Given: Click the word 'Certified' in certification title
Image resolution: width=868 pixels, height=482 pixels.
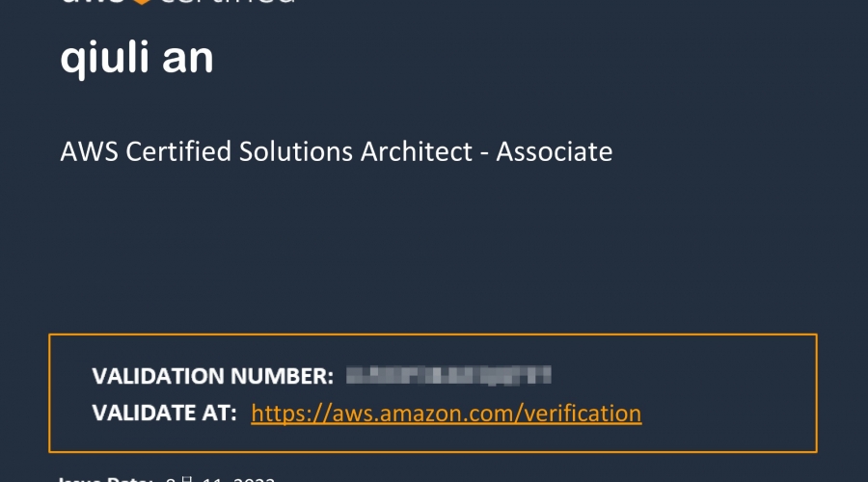Looking at the screenshot, I should [178, 151].
